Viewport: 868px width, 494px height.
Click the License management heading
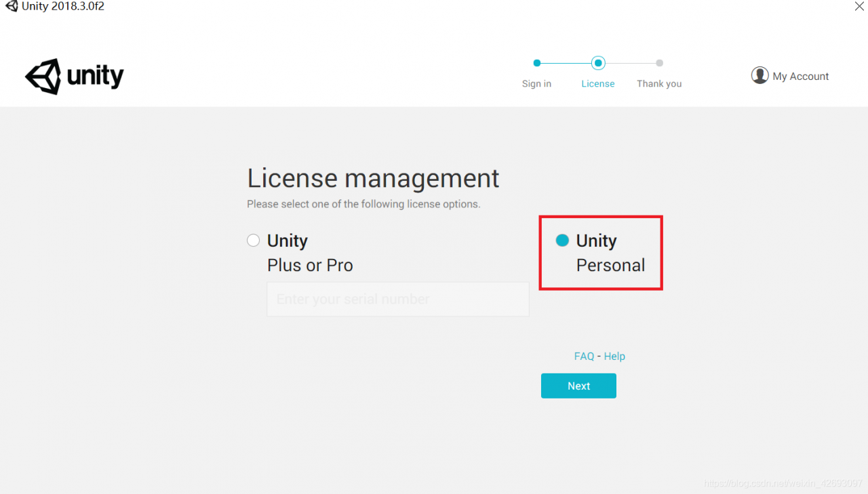pyautogui.click(x=373, y=178)
